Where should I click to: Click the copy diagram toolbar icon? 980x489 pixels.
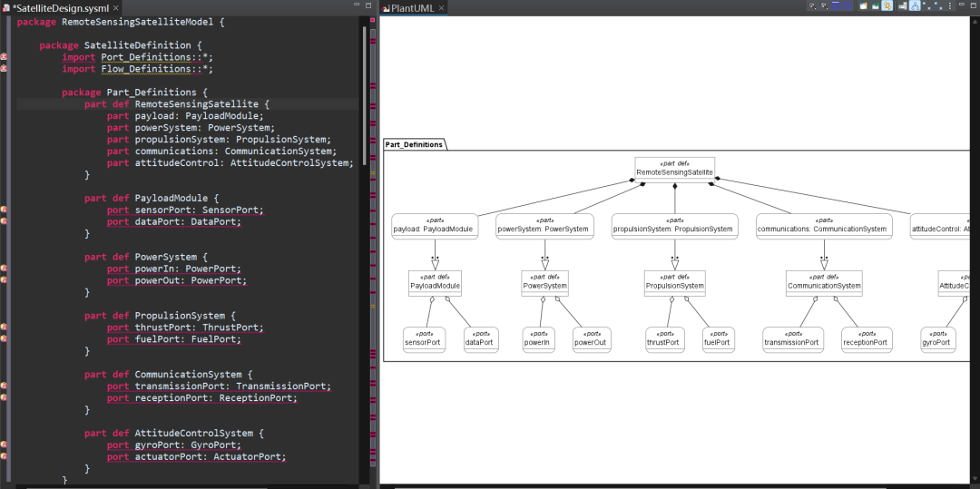point(863,5)
